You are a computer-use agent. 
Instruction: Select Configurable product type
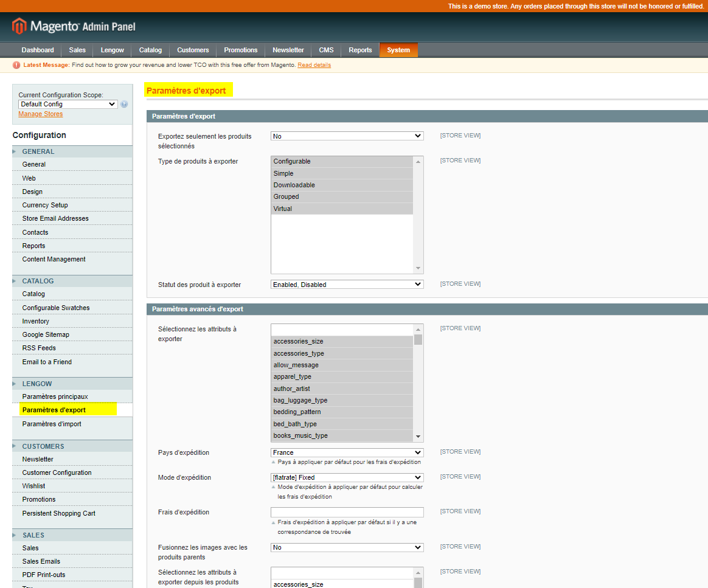click(342, 162)
